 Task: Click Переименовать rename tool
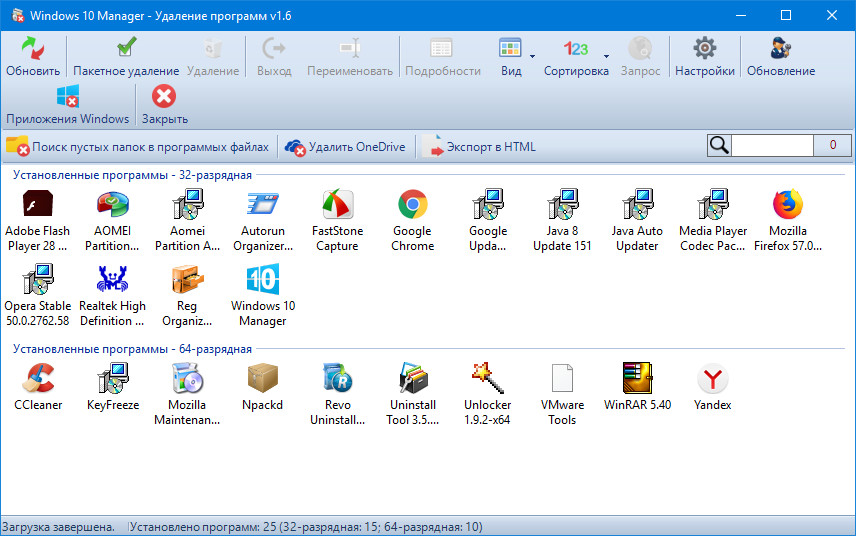pos(349,56)
